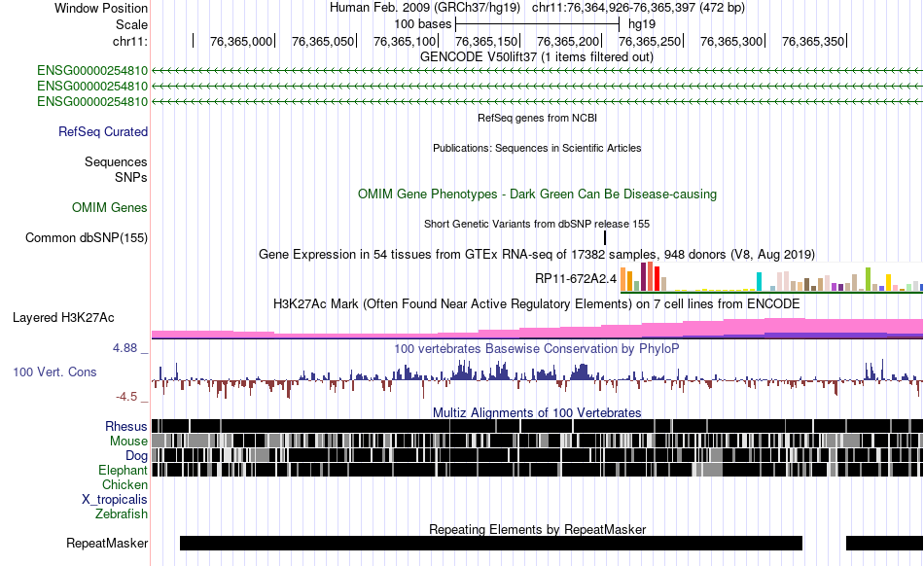924x566 pixels.
Task: Open Gene Expression in 54 tissues title
Action: coord(536,255)
